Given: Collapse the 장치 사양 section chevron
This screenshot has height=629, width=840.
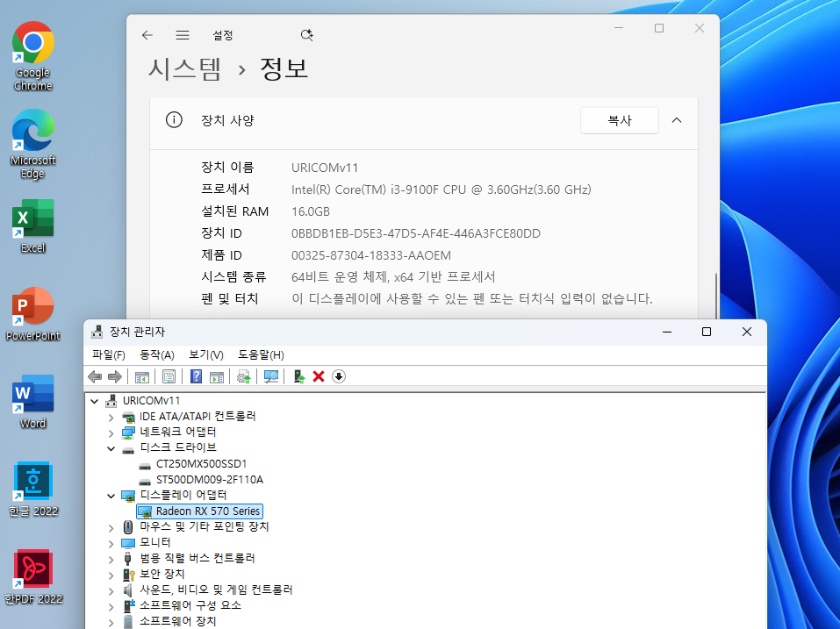Looking at the screenshot, I should point(677,120).
